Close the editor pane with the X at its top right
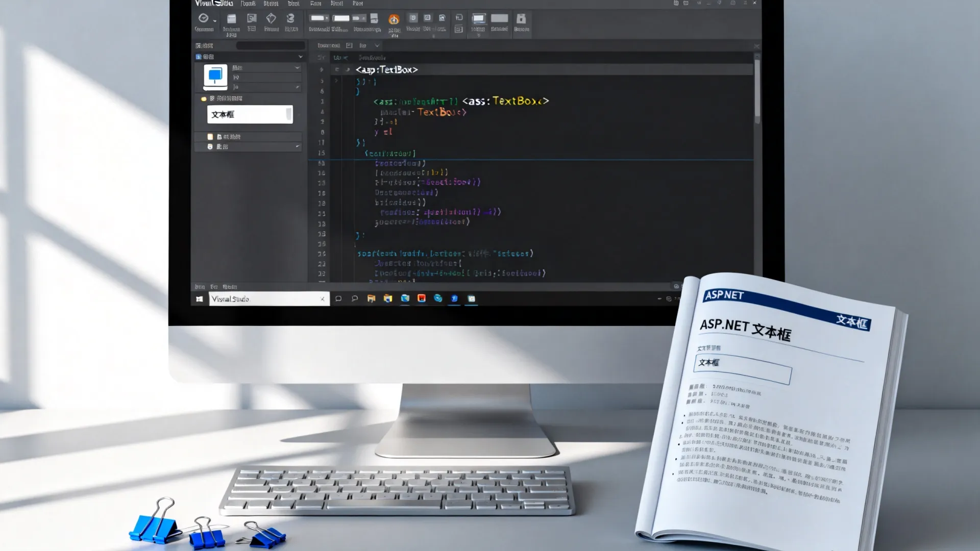This screenshot has height=551, width=980. point(756,46)
